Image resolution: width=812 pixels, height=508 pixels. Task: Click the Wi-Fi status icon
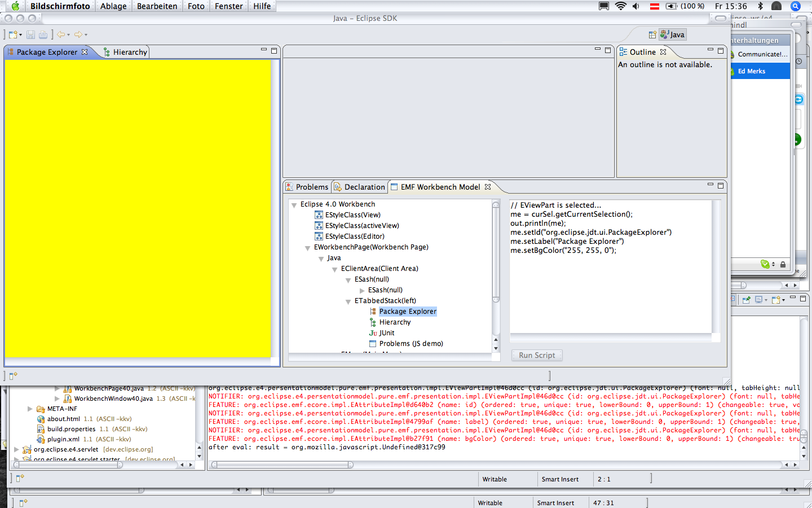(x=621, y=6)
